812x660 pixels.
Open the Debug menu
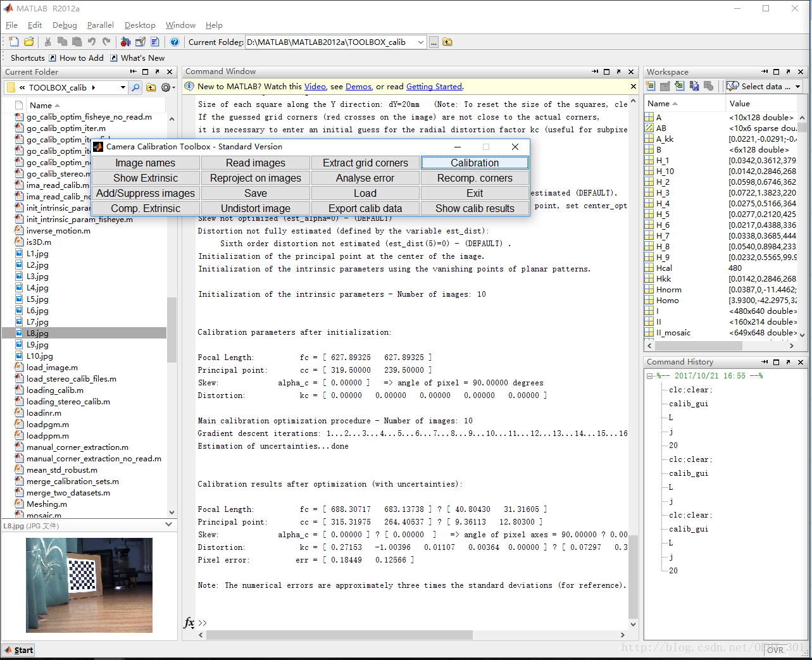pyautogui.click(x=65, y=25)
